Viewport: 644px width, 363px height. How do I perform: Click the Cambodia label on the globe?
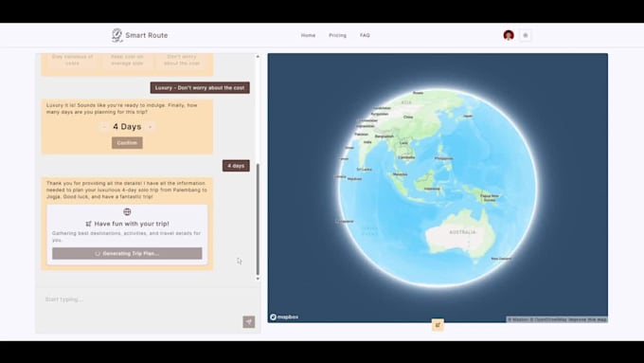[406, 157]
